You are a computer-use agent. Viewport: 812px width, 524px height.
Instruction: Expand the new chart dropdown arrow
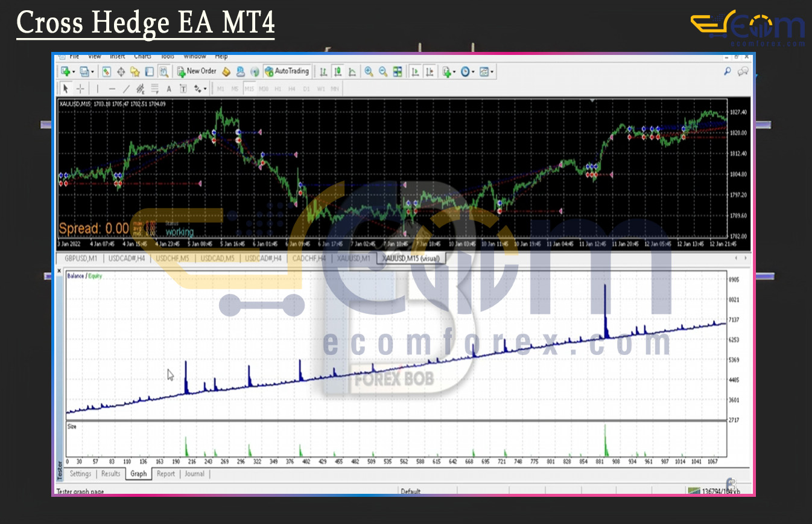74,72
